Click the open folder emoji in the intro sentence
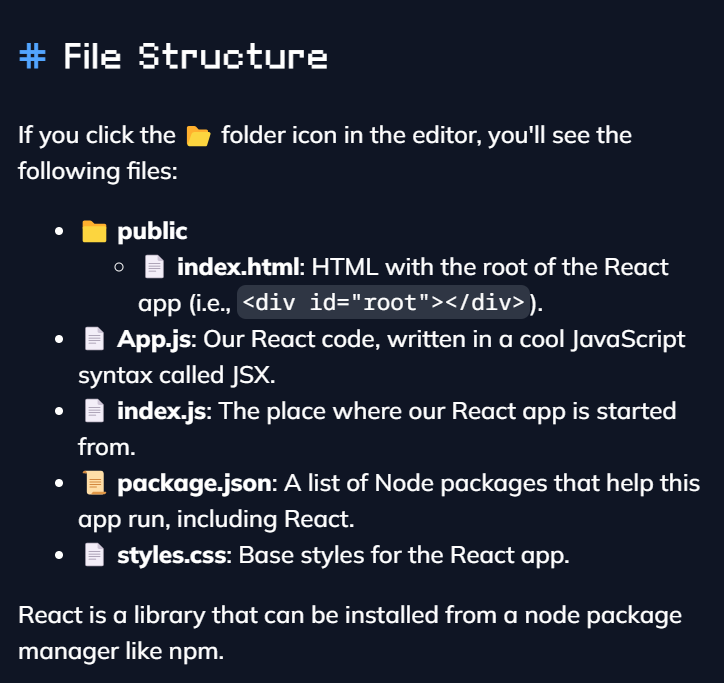724x683 pixels. (198, 135)
